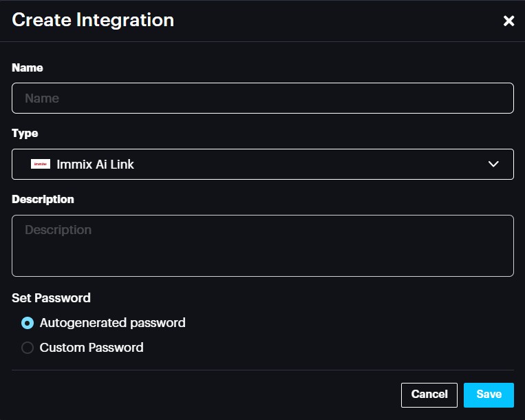
Task: Save the new integration
Action: (x=489, y=395)
